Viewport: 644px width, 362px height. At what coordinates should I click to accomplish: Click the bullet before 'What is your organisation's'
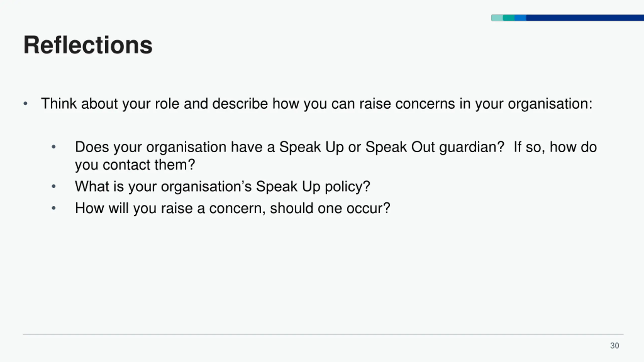(x=54, y=187)
